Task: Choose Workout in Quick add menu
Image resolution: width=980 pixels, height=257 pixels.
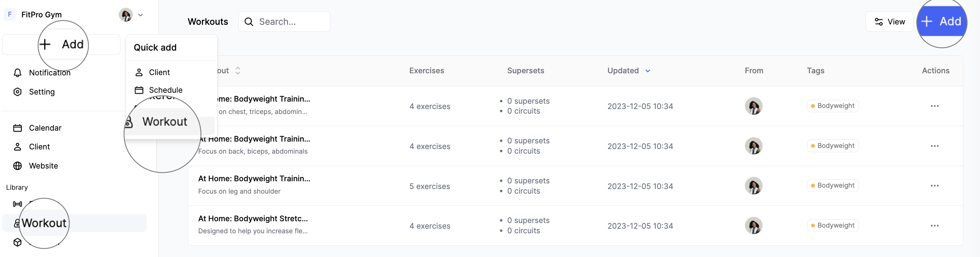Action: coord(164,122)
